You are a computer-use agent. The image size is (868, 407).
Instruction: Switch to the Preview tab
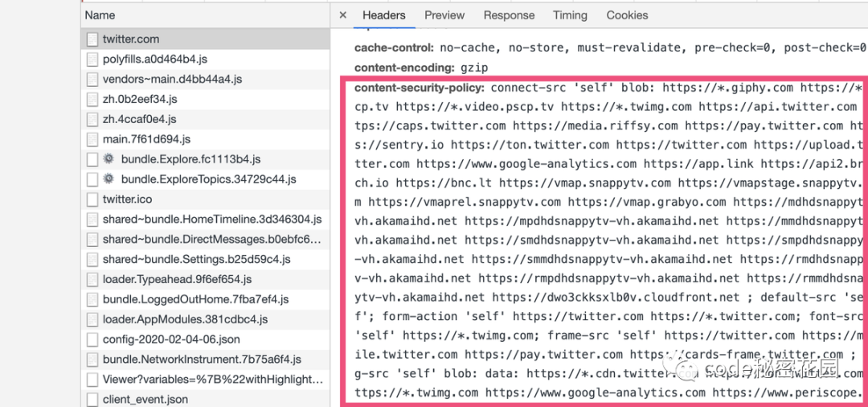[444, 15]
